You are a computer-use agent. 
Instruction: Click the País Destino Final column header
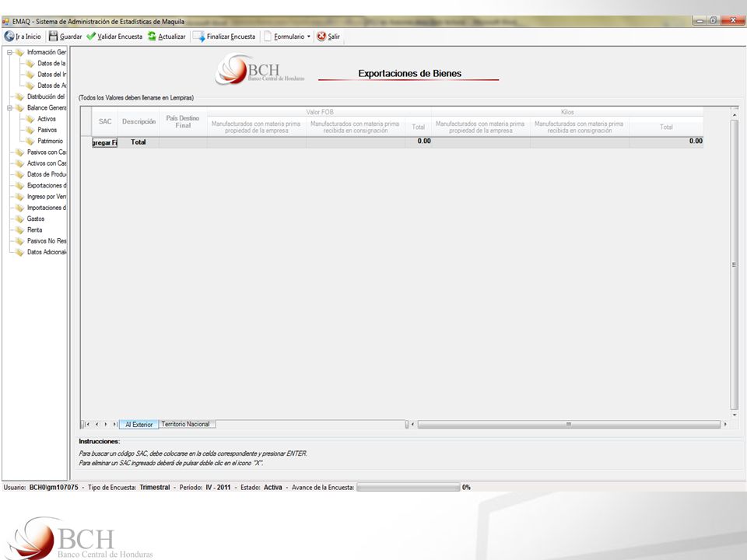click(x=183, y=122)
